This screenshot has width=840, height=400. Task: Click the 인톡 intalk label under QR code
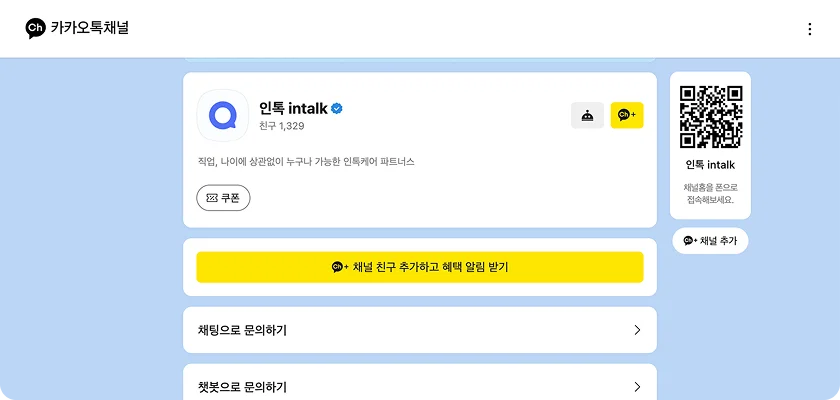pyautogui.click(x=710, y=165)
